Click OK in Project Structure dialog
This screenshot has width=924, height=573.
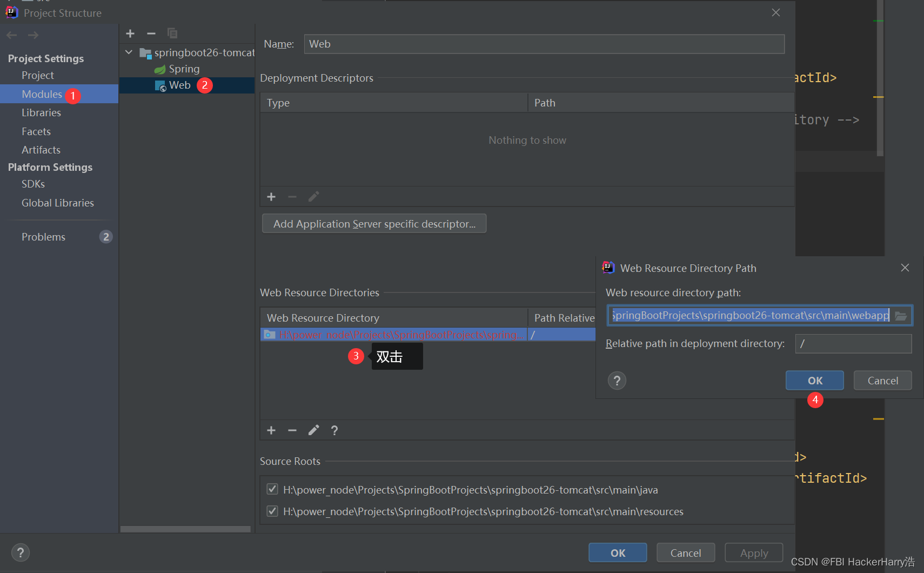point(618,553)
